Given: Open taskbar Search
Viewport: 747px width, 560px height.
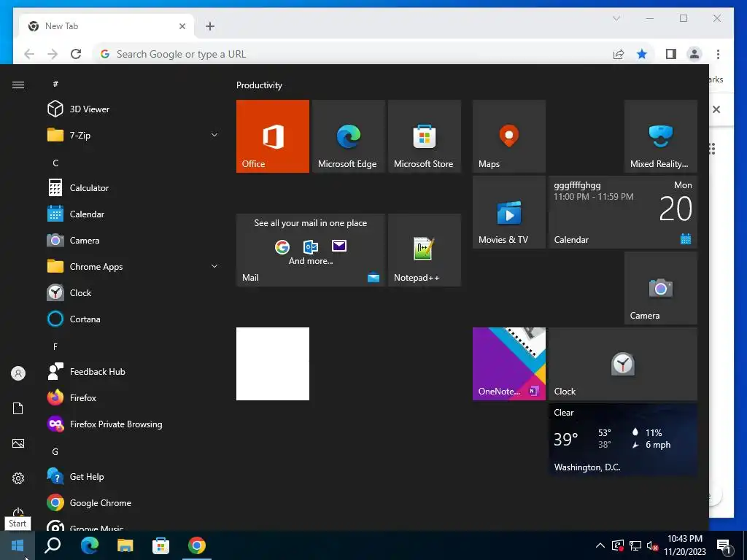Looking at the screenshot, I should point(53,545).
